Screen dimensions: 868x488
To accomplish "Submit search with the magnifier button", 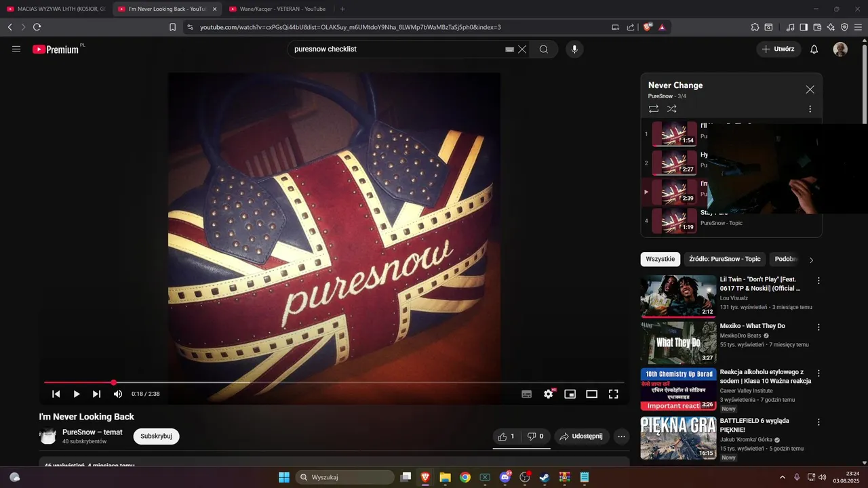I will [x=544, y=49].
